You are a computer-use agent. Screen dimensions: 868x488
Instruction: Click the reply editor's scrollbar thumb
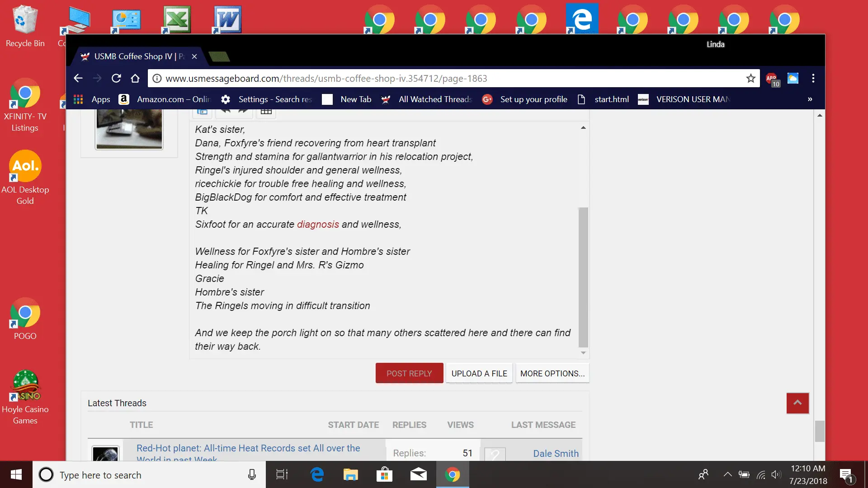coord(583,277)
